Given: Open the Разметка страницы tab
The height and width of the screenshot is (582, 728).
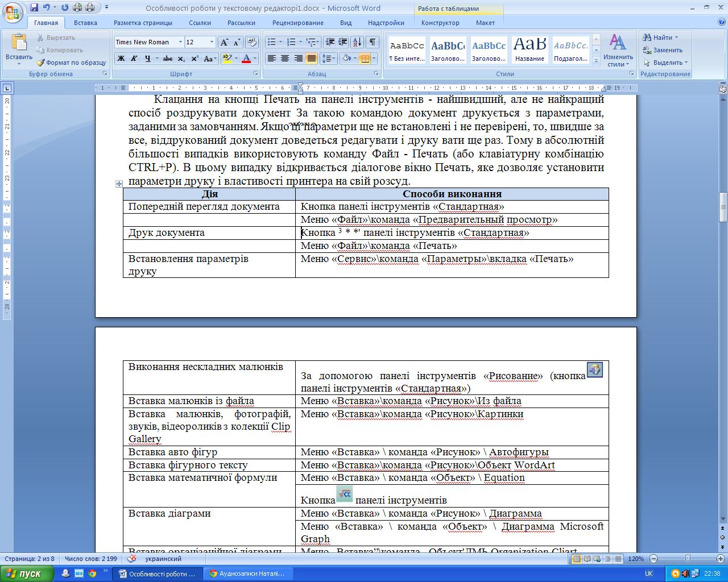Looking at the screenshot, I should coord(143,23).
